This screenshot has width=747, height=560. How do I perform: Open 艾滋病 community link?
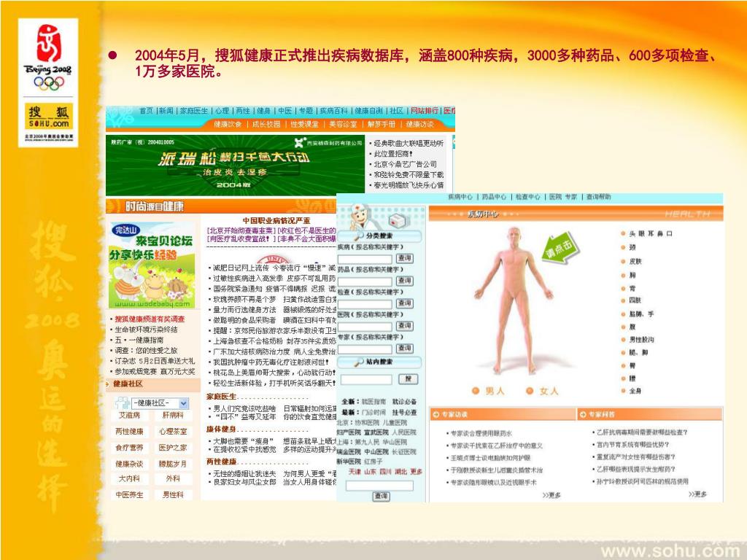click(x=129, y=415)
